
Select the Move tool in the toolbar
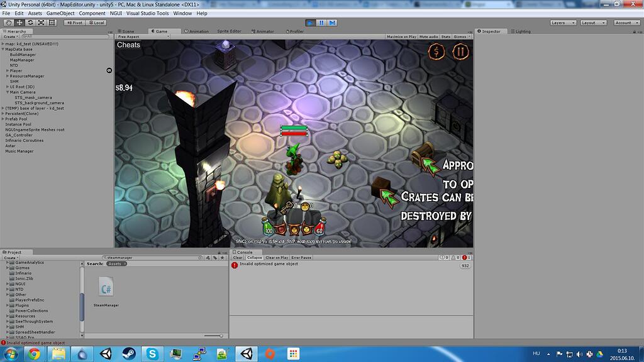[x=20, y=22]
